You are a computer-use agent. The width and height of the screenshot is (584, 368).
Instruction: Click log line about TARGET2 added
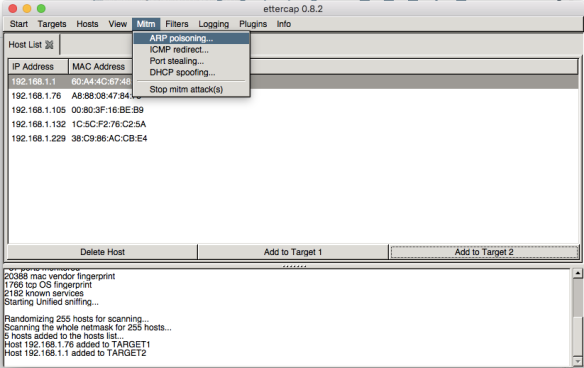[x=75, y=353]
